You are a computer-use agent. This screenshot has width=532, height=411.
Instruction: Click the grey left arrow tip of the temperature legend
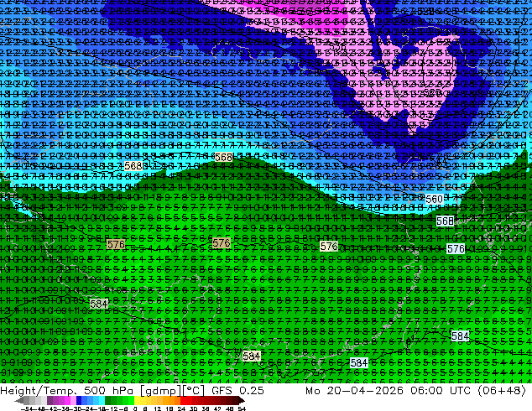(19, 401)
